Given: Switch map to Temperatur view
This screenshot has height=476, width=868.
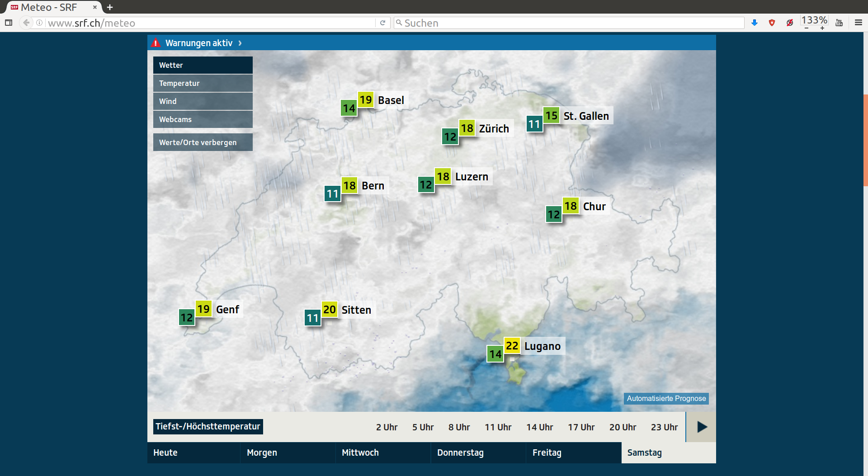Looking at the screenshot, I should (203, 83).
